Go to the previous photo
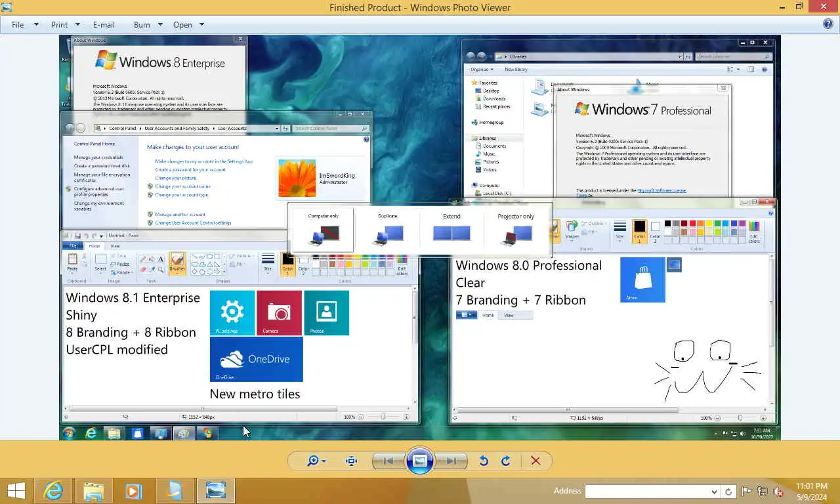840x504 pixels. click(x=388, y=461)
